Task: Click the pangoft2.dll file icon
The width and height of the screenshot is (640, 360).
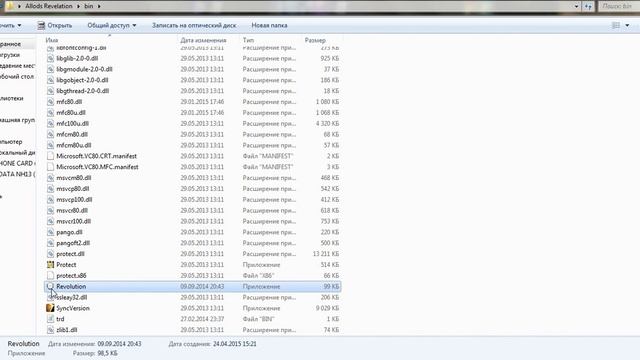Action: (50, 243)
